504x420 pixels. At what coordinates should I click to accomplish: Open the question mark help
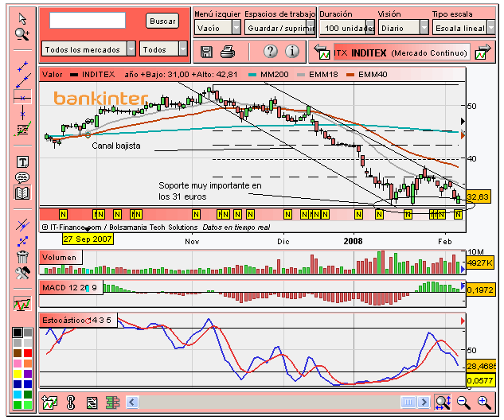[x=271, y=52]
